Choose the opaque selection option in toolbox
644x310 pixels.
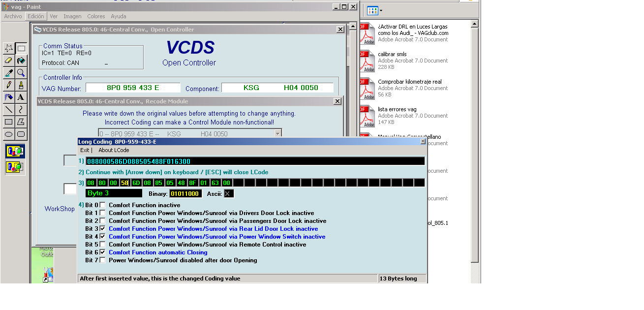pyautogui.click(x=15, y=152)
